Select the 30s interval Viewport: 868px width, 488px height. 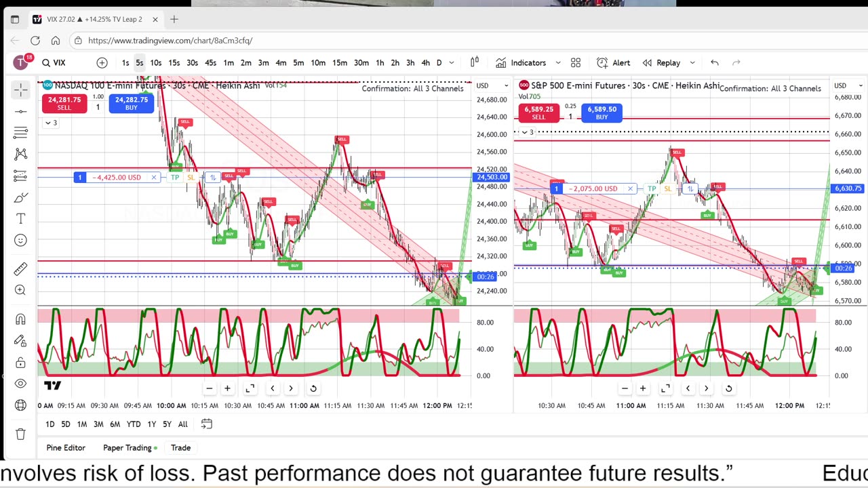(193, 63)
